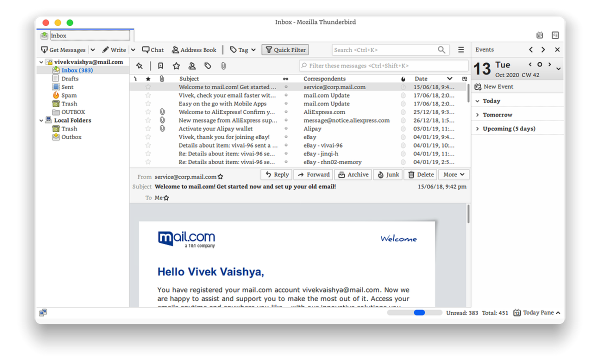Pin the quick filter settings
The width and height of the screenshot is (600, 364).
[139, 65]
